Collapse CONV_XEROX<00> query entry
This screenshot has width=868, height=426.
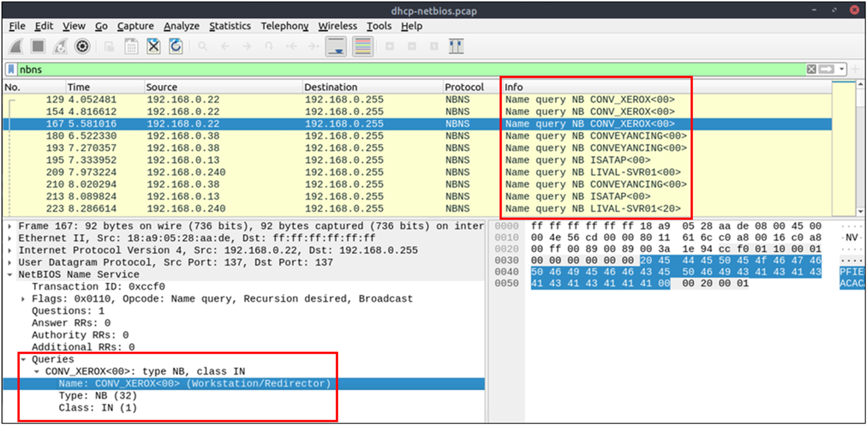[37, 371]
